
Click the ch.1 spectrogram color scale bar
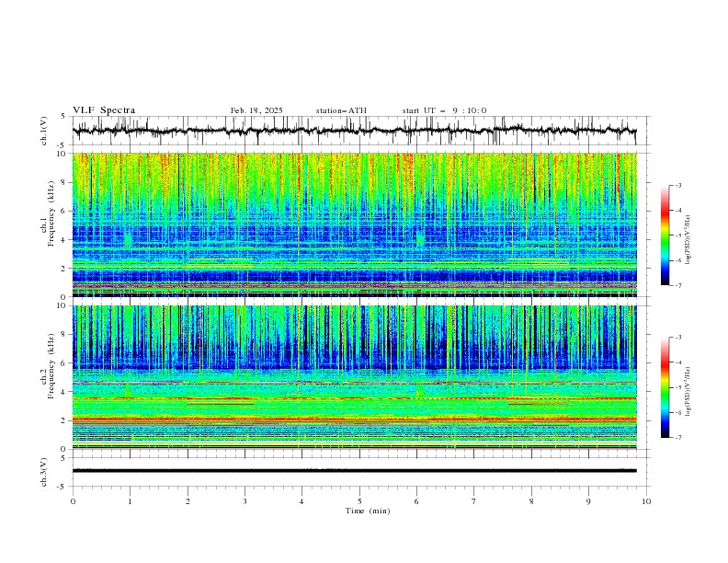coord(665,236)
